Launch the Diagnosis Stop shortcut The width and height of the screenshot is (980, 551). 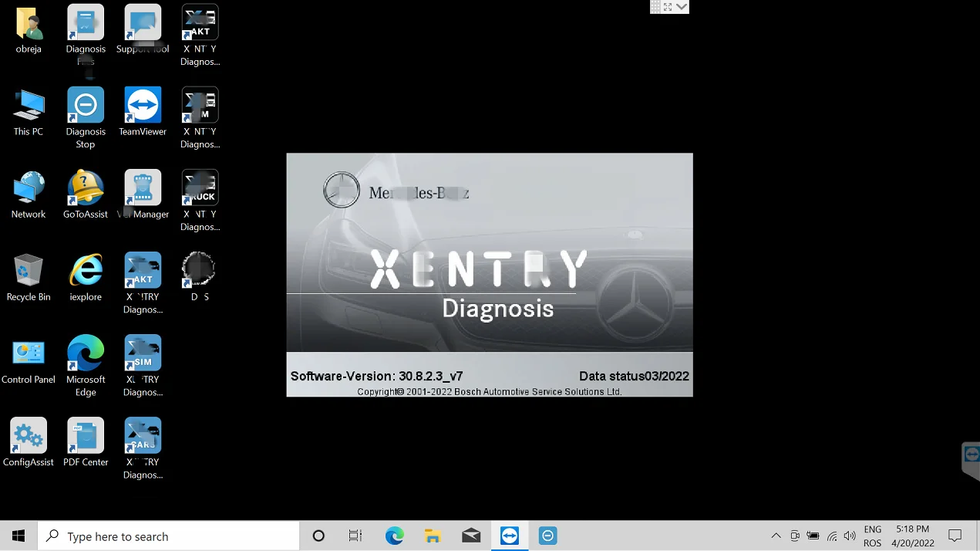pyautogui.click(x=86, y=106)
